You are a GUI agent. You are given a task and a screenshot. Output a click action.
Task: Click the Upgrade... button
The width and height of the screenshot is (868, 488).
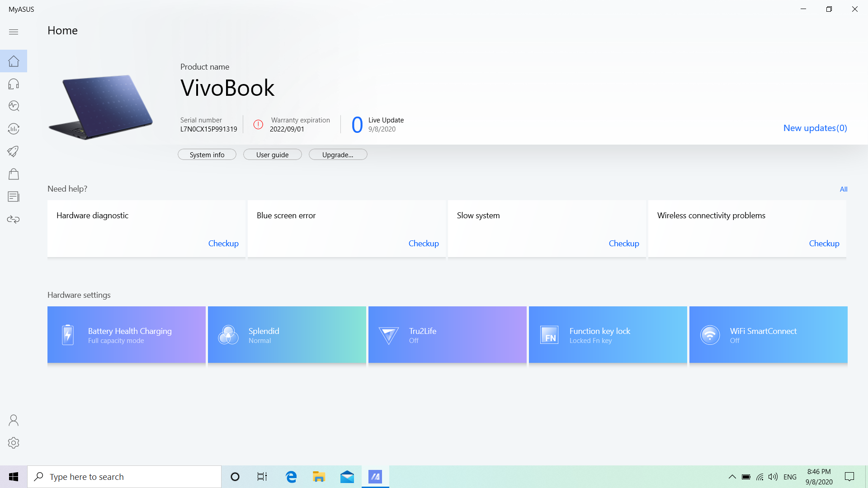coord(338,155)
